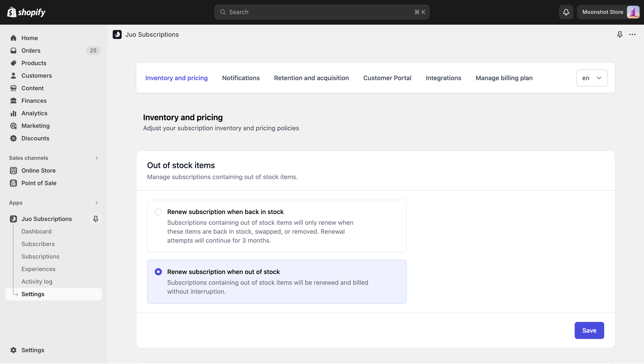644x364 pixels.
Task: Open Retention and acquisition settings
Action: (311, 77)
